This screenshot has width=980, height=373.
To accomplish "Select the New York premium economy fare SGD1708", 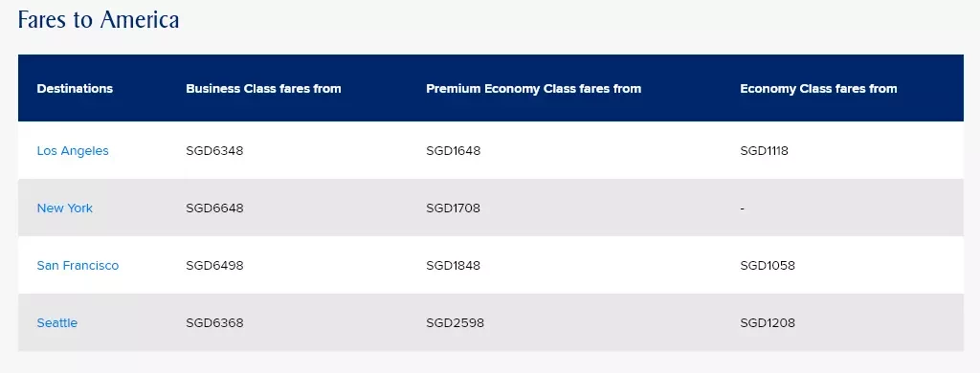I will click(453, 208).
